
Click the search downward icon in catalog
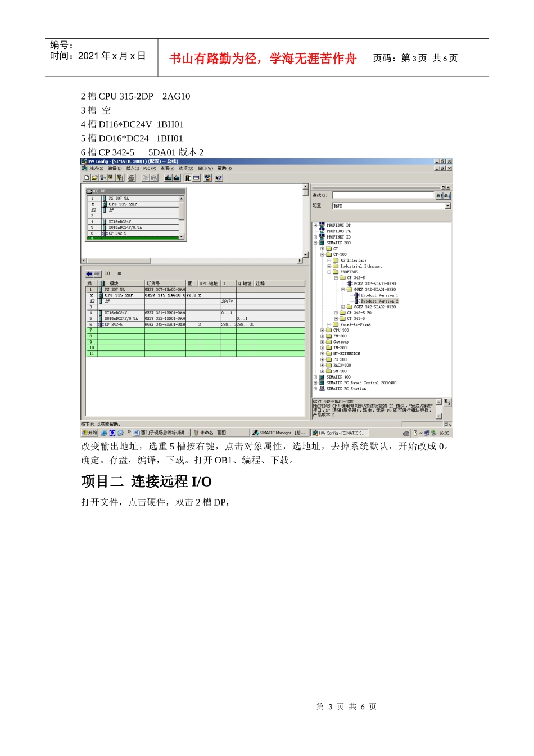click(447, 196)
